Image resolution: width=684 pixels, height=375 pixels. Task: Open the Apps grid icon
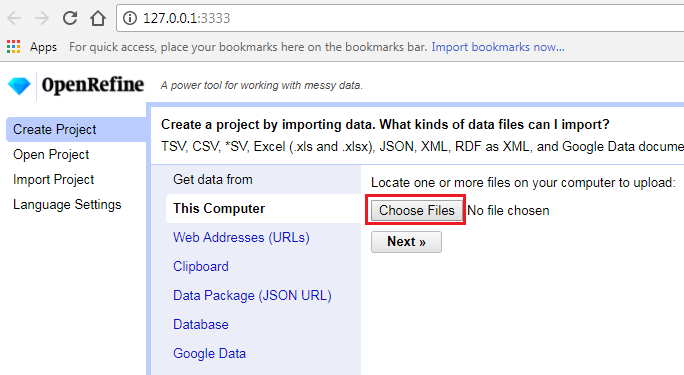(x=14, y=47)
